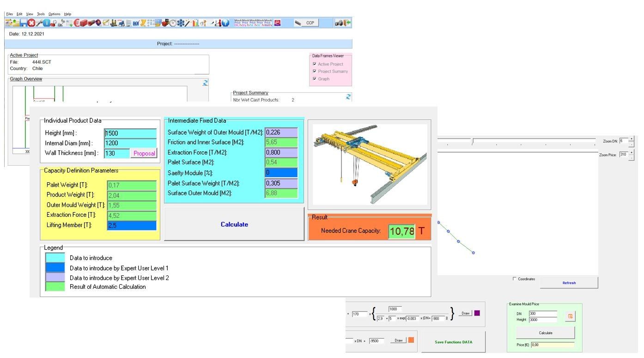Click the purple color swatch beside Draw
This screenshot has width=644, height=358.
point(477,313)
